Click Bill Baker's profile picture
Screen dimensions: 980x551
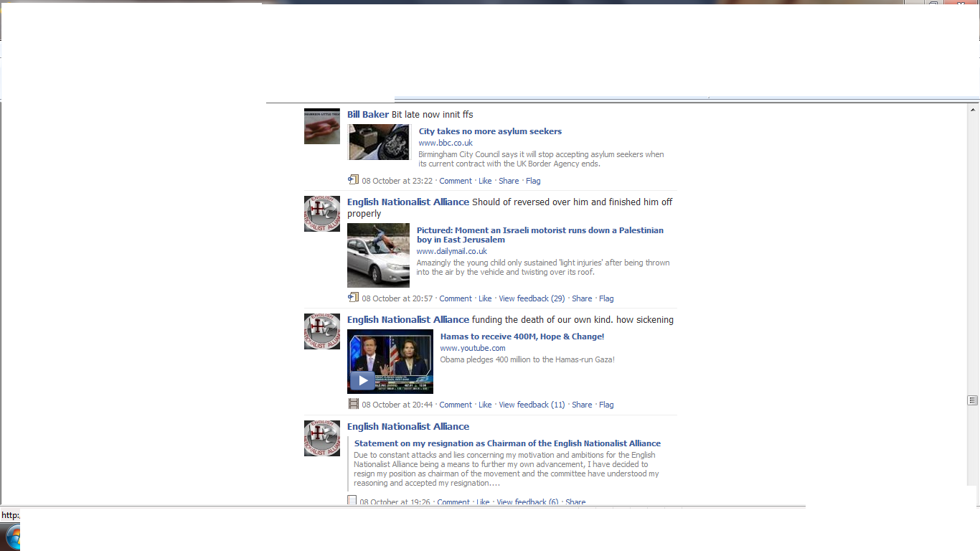321,126
